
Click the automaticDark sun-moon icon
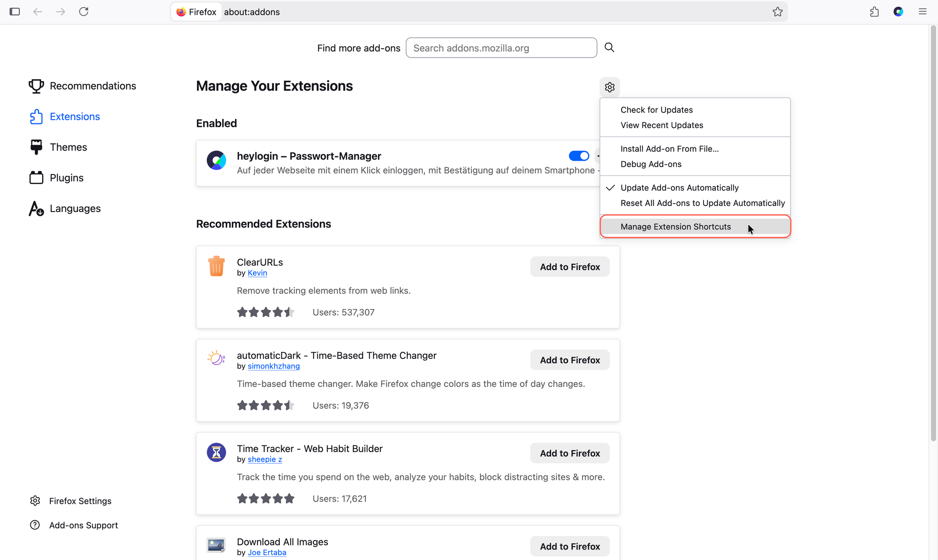[x=216, y=359]
